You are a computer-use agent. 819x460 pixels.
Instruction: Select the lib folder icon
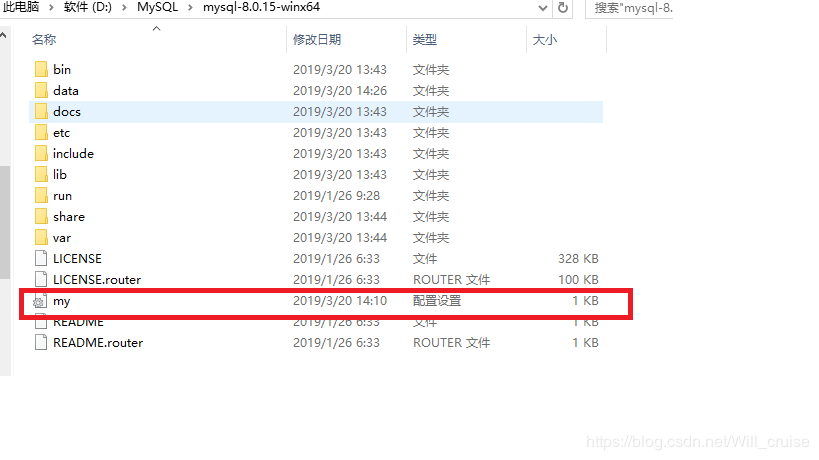pos(41,174)
